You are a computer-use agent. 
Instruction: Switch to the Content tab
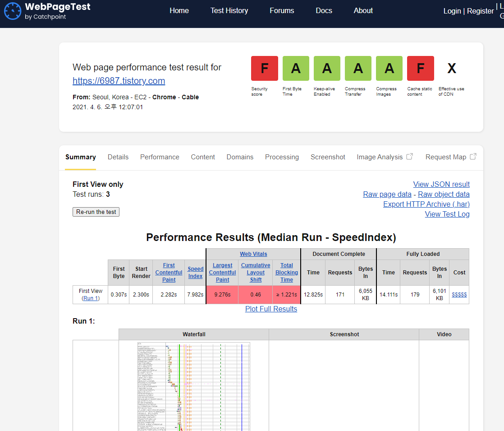pyautogui.click(x=203, y=157)
